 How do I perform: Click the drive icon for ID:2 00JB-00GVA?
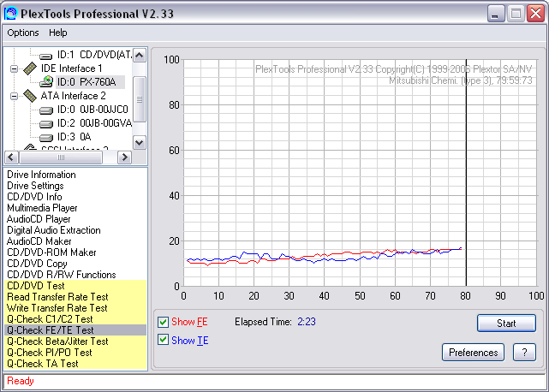click(46, 124)
